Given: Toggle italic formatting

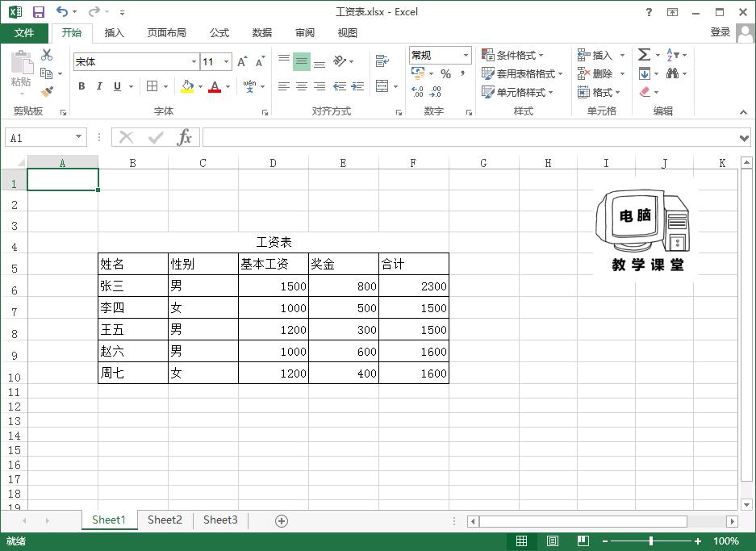Looking at the screenshot, I should tap(98, 86).
